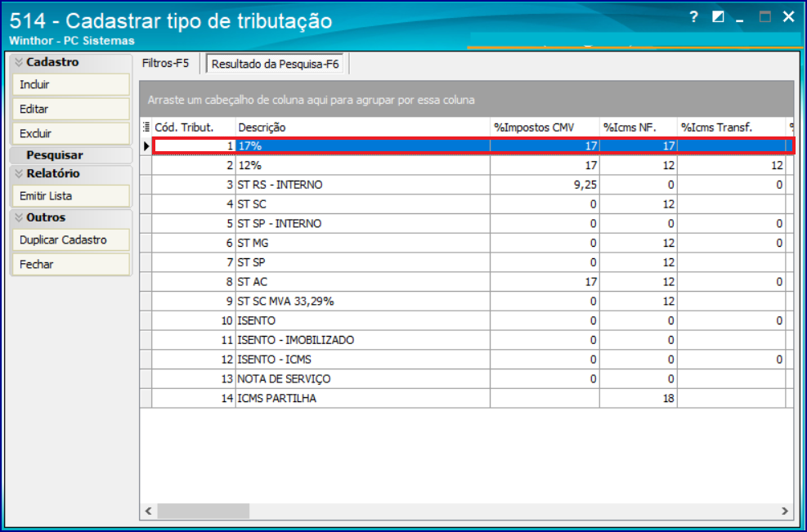Click the Pesquisar header
Image resolution: width=807 pixels, height=532 pixels.
click(x=70, y=155)
